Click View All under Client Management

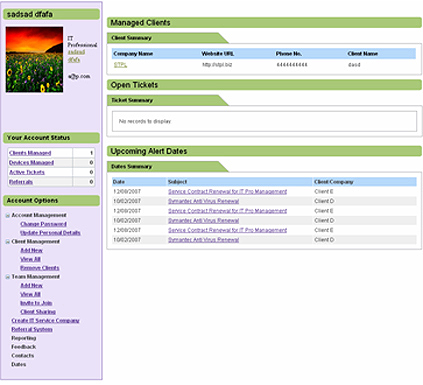(x=30, y=259)
